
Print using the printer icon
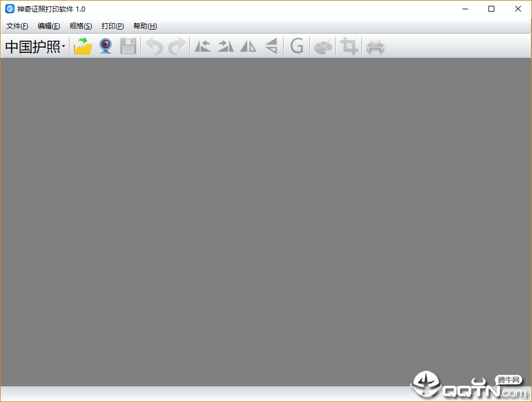coord(375,46)
